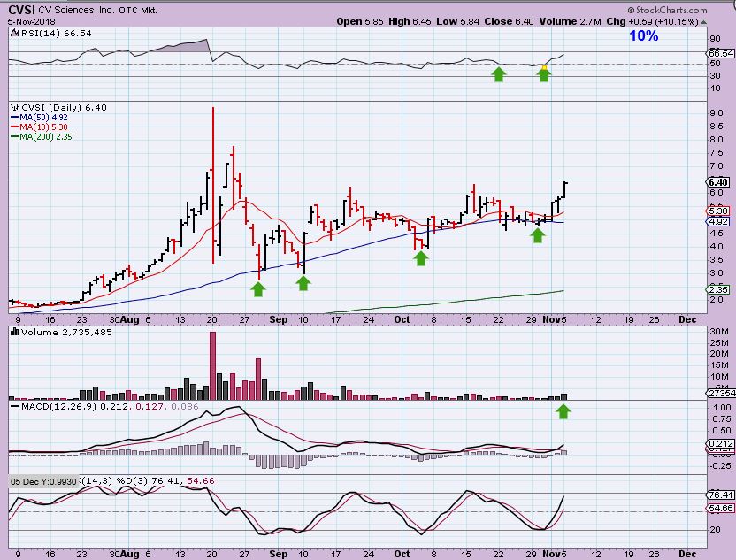The height and width of the screenshot is (560, 736).
Task: Select the RSI(14) 66.54 indicator label
Action: click(x=56, y=34)
